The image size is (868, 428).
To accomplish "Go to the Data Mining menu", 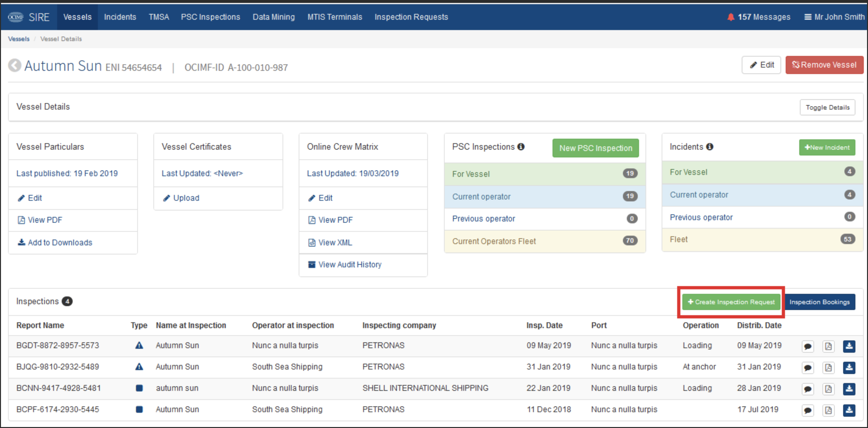I will click(273, 17).
